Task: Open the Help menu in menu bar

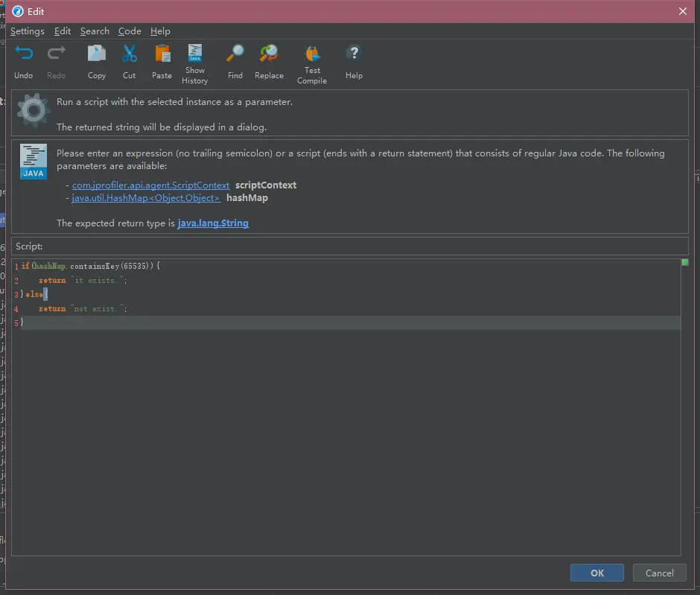Action: point(160,31)
